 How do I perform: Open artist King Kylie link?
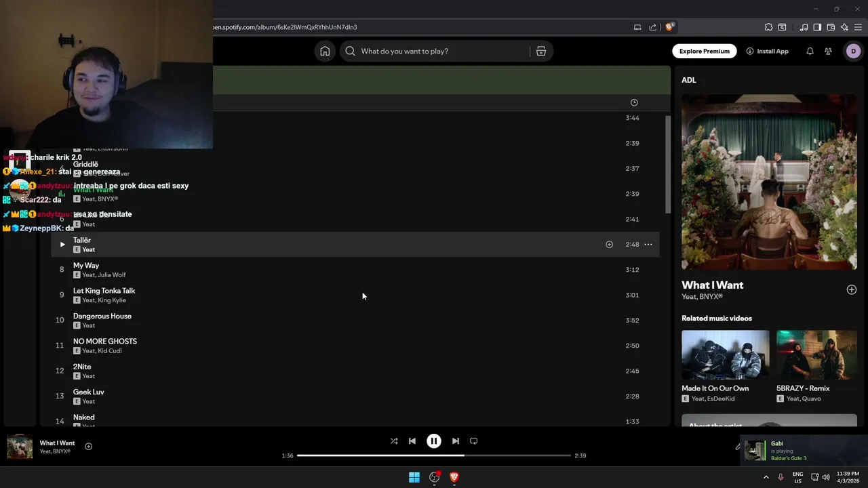[112, 300]
